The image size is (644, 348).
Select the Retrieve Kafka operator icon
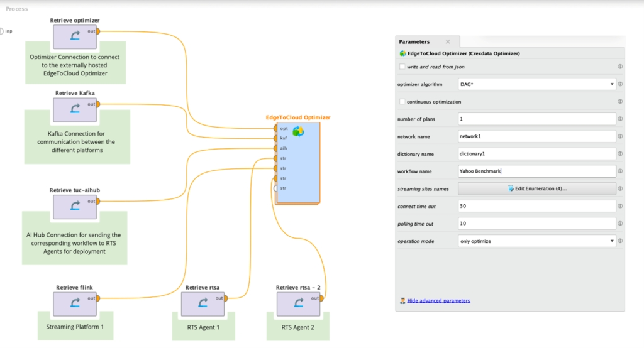[74, 110]
